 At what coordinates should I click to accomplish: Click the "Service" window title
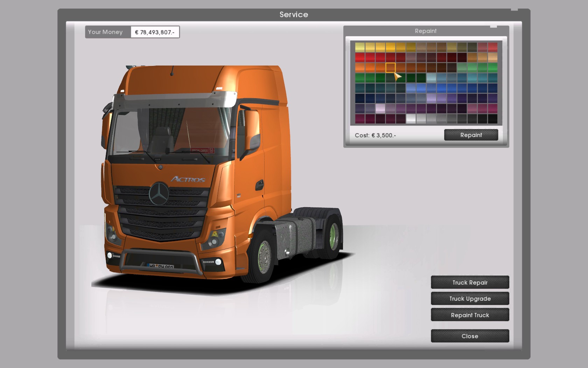(294, 15)
